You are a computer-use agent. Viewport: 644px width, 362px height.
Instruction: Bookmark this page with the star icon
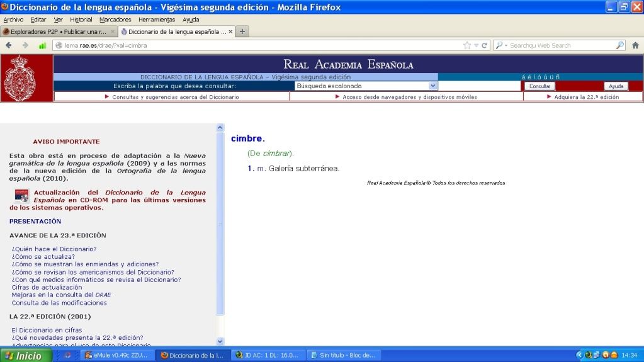pyautogui.click(x=467, y=45)
